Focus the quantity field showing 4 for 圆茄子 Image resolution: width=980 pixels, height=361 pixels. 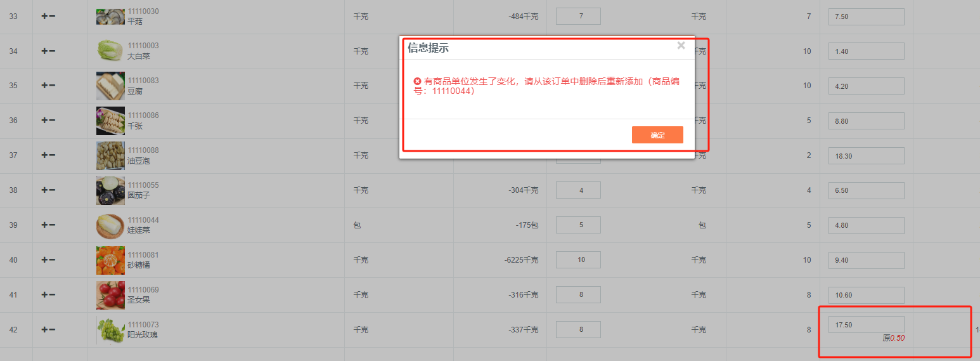pyautogui.click(x=578, y=190)
